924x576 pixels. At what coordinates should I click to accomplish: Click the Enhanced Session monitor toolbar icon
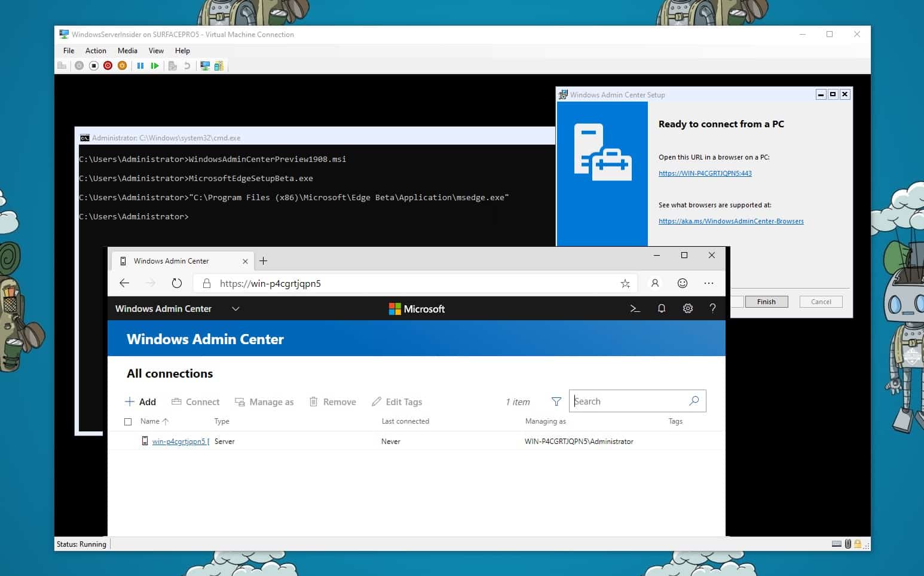point(205,66)
